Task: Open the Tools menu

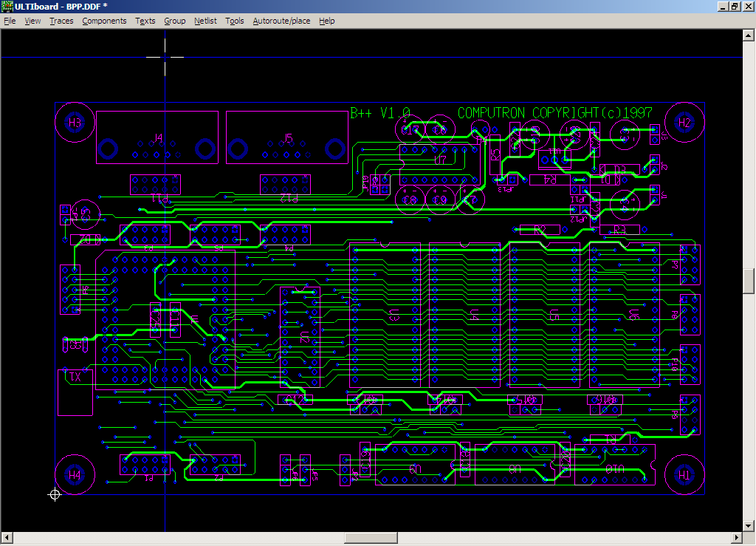Action: 235,21
